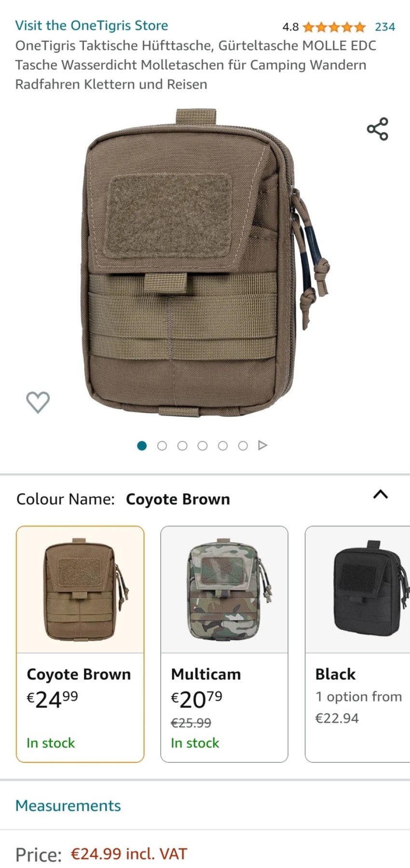Select the first filled image dot
410x868 pixels.
[142, 446]
